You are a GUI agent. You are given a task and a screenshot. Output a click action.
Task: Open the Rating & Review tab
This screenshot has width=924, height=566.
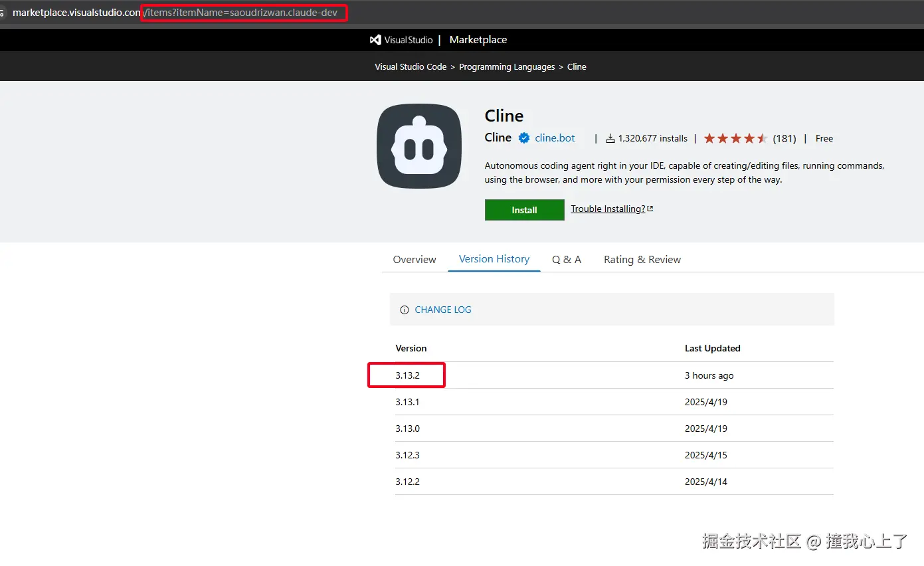pos(642,259)
